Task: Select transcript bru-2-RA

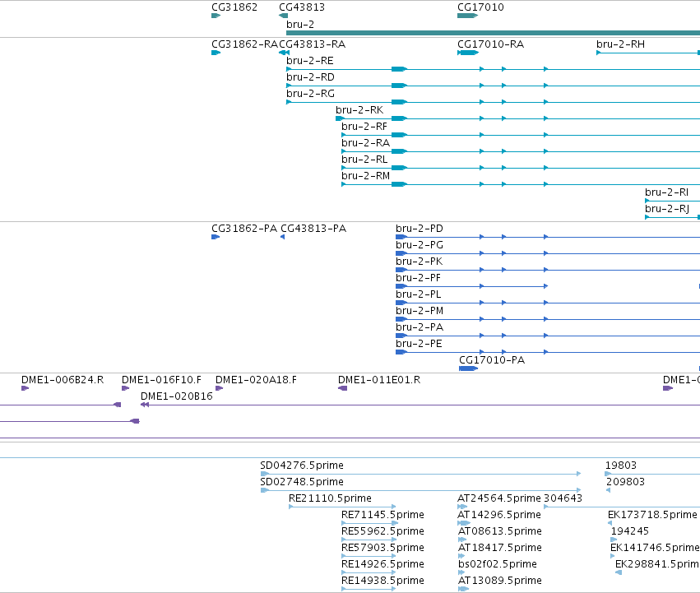Action: click(521, 151)
